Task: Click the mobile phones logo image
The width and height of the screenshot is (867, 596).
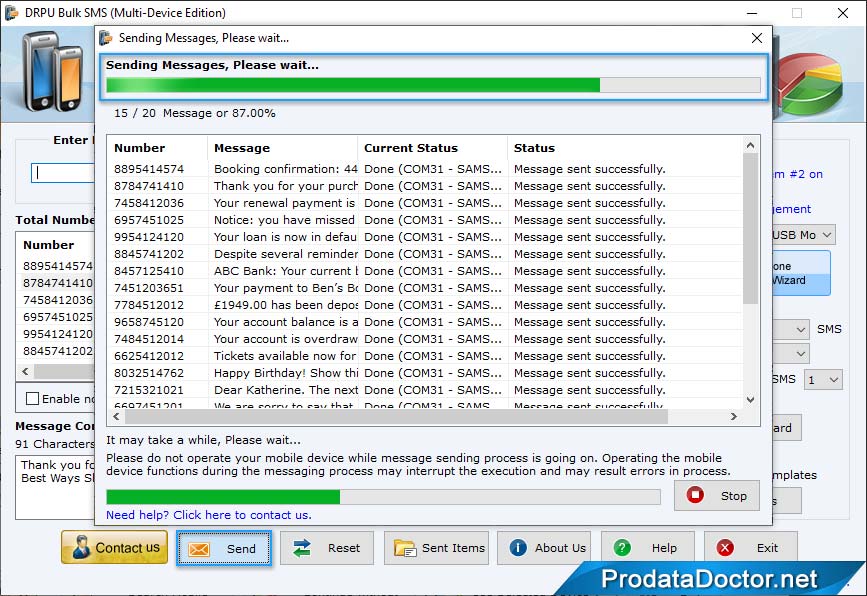Action: pyautogui.click(x=53, y=71)
